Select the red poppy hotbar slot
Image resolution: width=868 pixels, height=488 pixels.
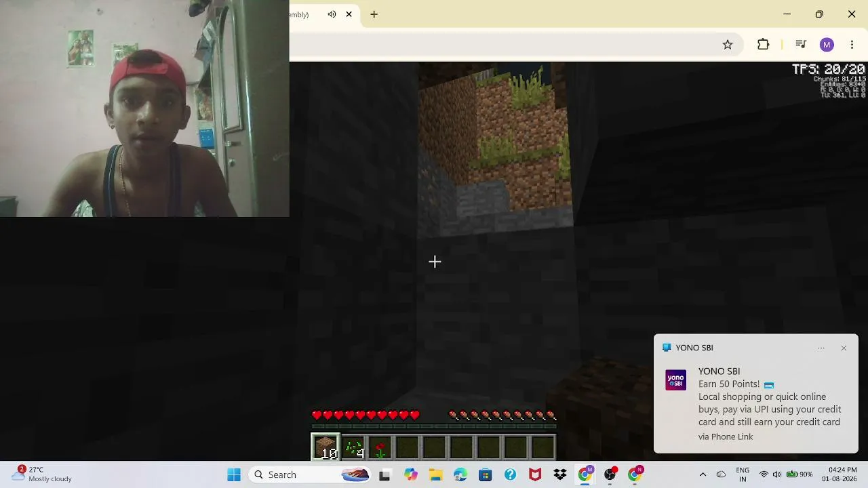[380, 447]
